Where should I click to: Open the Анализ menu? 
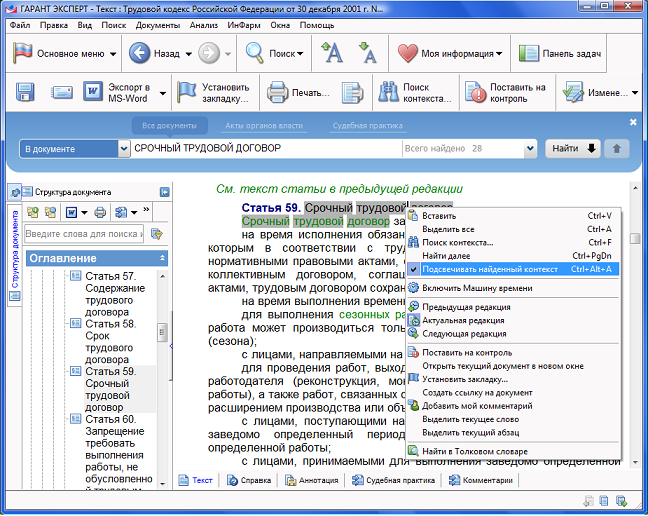click(204, 23)
